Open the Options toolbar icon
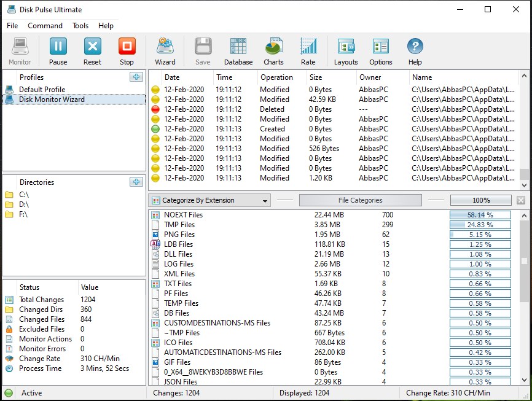Screen dimensions: 532x401 [381, 47]
